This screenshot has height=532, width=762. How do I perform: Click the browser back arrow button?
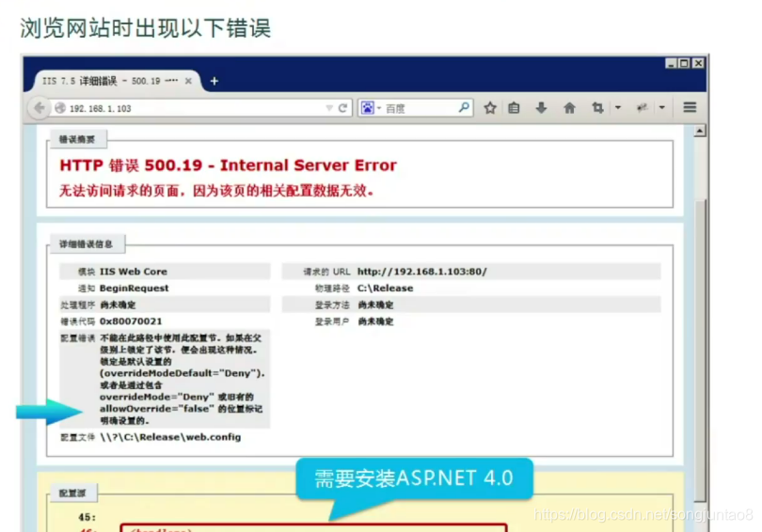point(40,108)
